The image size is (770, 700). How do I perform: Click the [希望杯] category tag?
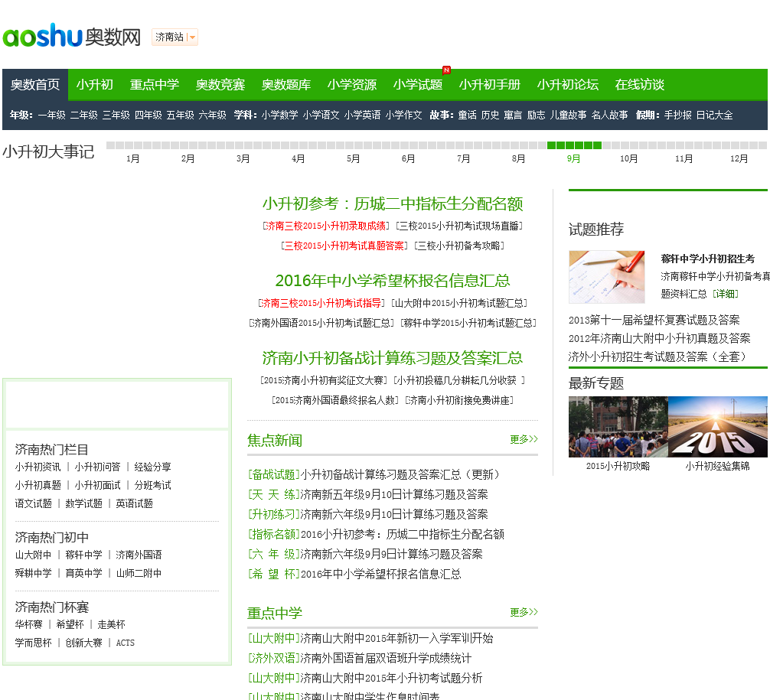click(x=273, y=574)
